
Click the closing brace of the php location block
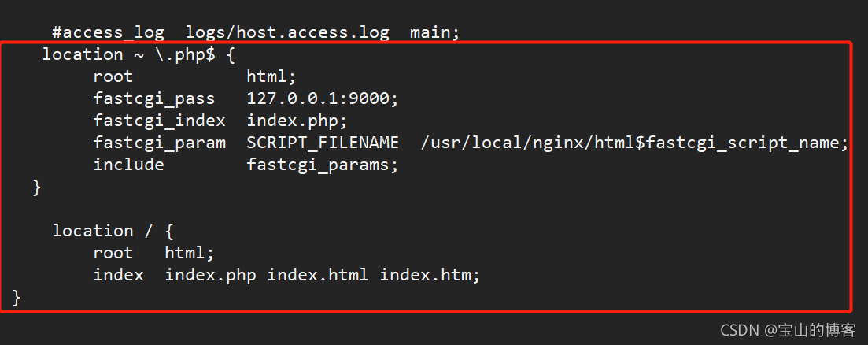pos(36,187)
